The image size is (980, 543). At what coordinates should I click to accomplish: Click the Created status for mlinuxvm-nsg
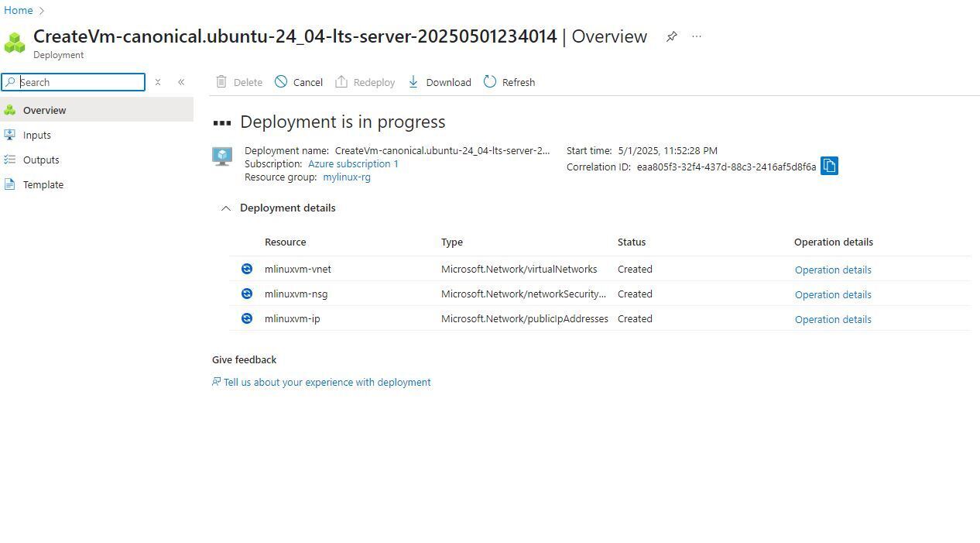635,294
